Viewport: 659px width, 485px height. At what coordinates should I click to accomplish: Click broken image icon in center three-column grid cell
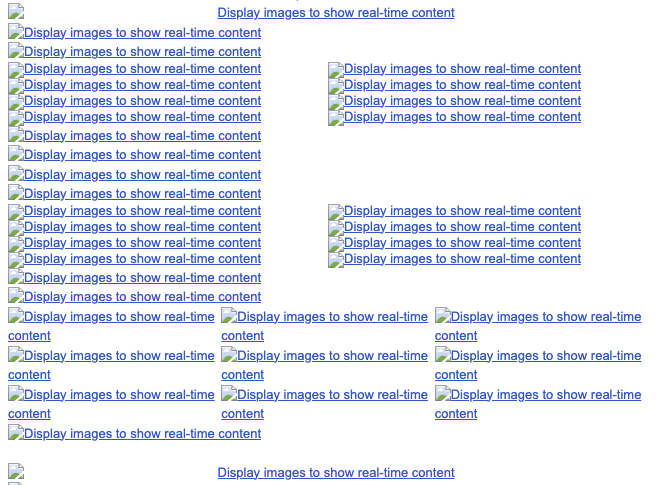[x=229, y=356]
